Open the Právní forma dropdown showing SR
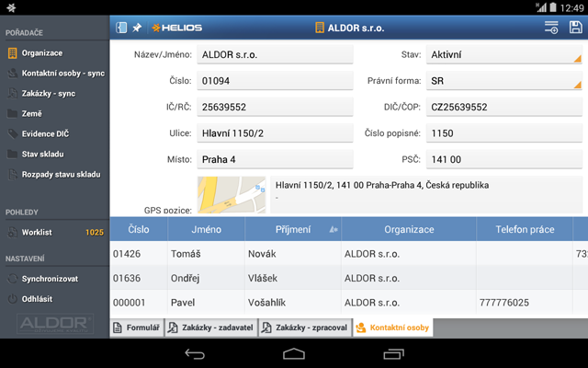 [504, 81]
